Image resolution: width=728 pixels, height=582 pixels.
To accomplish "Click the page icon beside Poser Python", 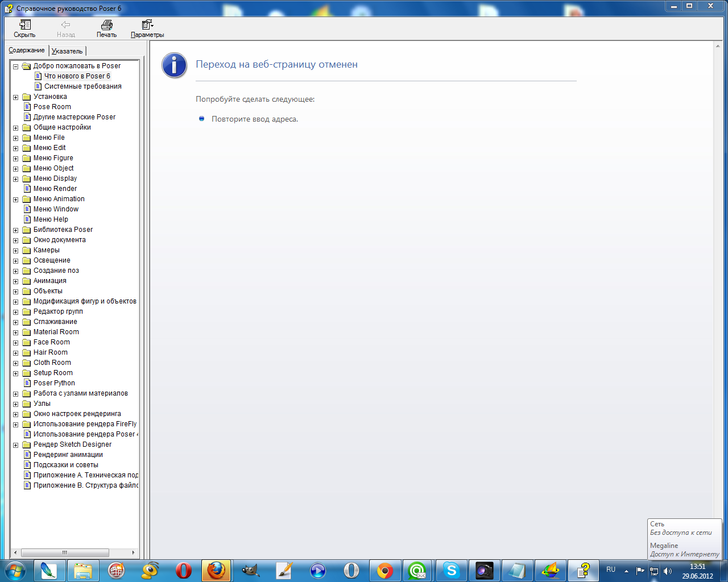I will pyautogui.click(x=27, y=383).
